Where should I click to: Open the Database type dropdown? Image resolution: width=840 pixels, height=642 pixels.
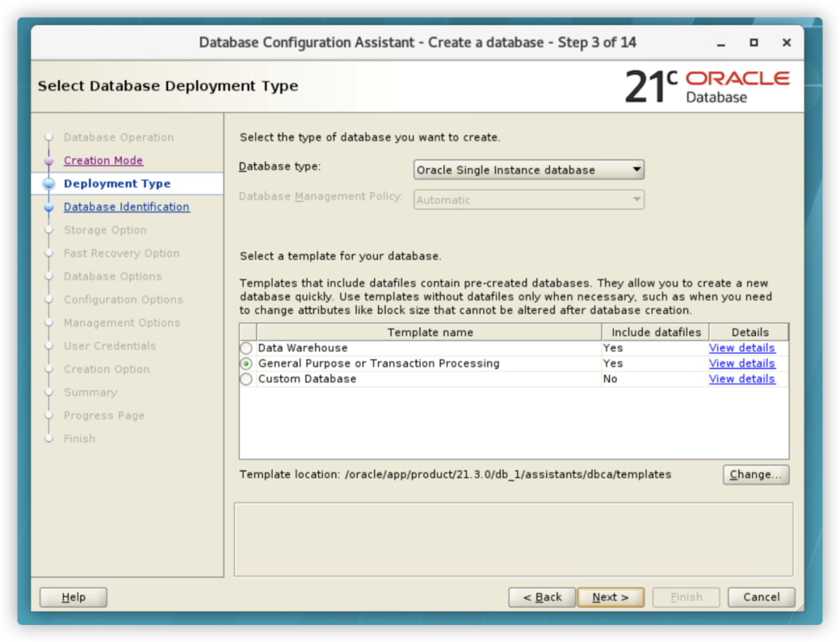click(529, 169)
